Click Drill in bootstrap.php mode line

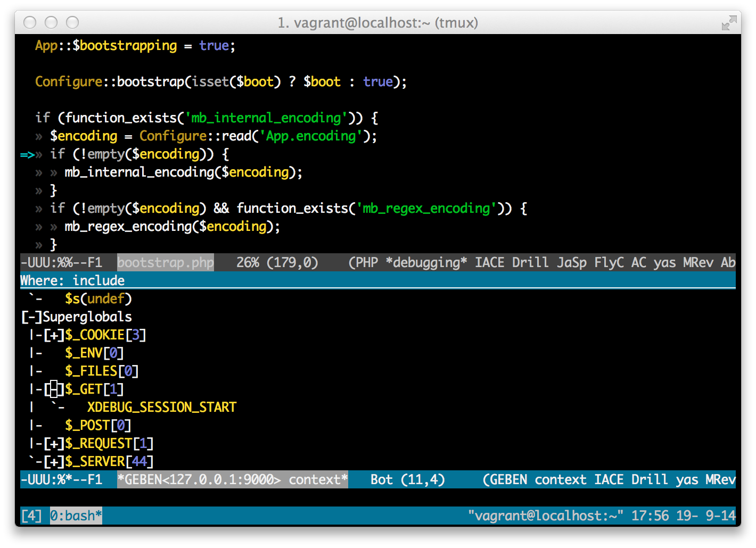pyautogui.click(x=531, y=262)
